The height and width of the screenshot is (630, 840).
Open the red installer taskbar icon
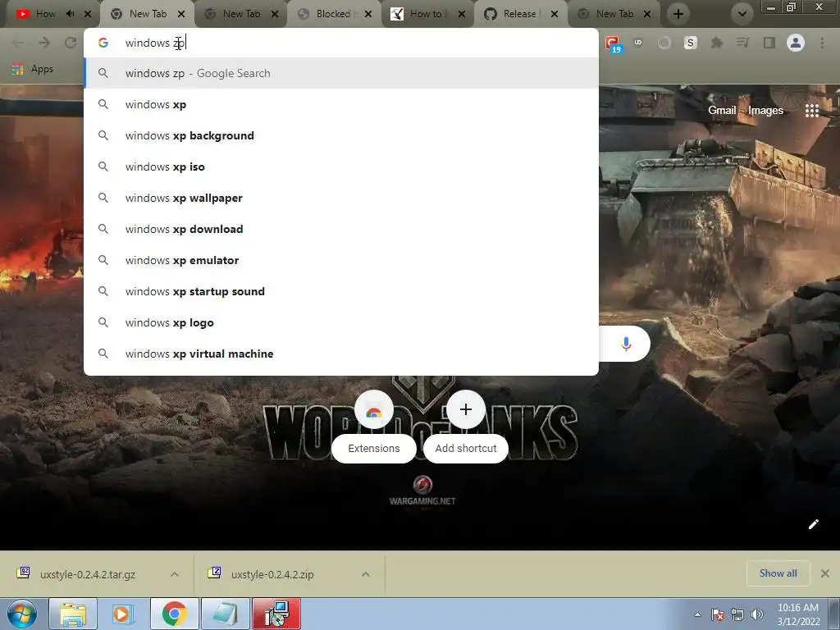276,614
